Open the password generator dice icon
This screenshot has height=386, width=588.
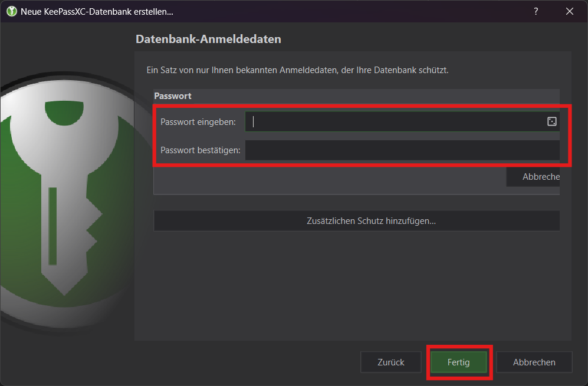pos(551,121)
